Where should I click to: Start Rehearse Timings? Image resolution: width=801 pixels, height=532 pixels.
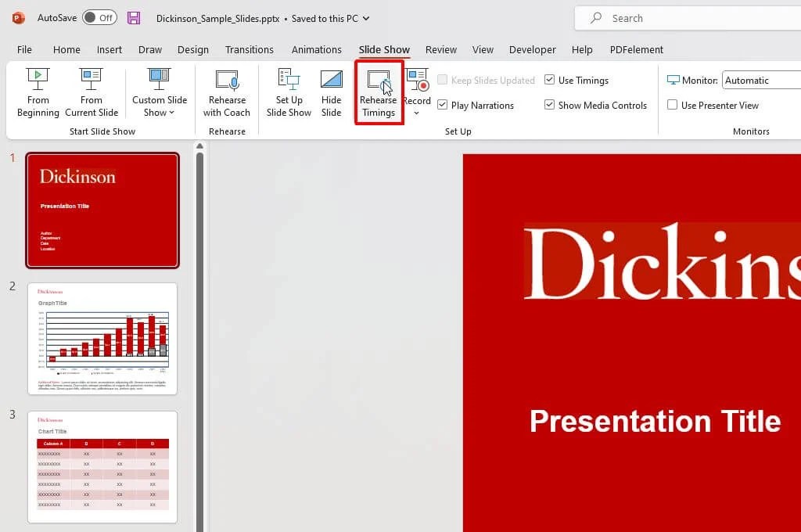pos(379,92)
